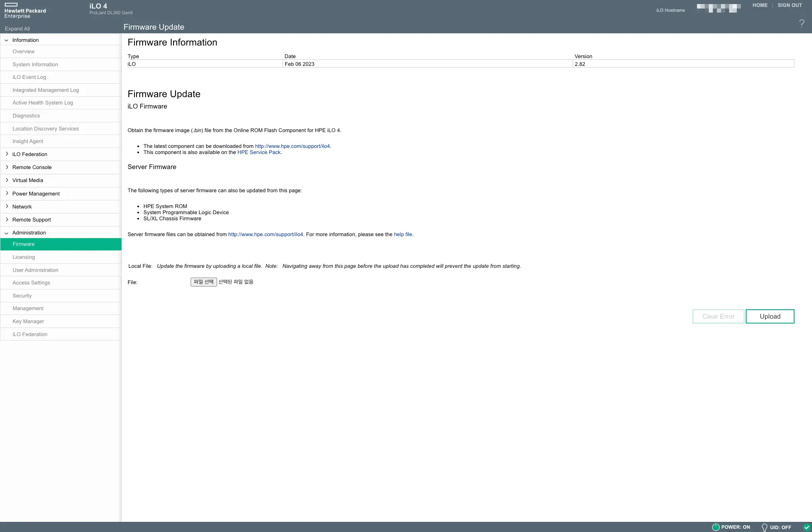Expand the Power Management section
The image size is (812, 532).
[x=36, y=194]
